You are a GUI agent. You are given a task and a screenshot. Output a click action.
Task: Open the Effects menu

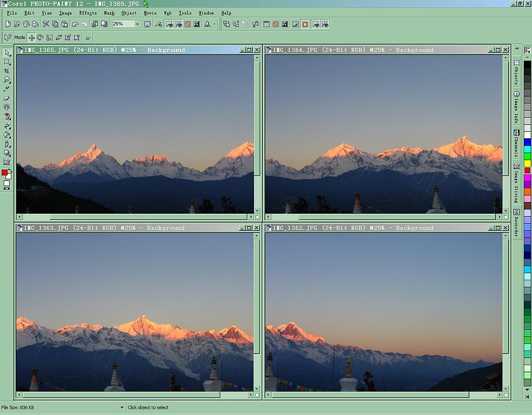88,13
